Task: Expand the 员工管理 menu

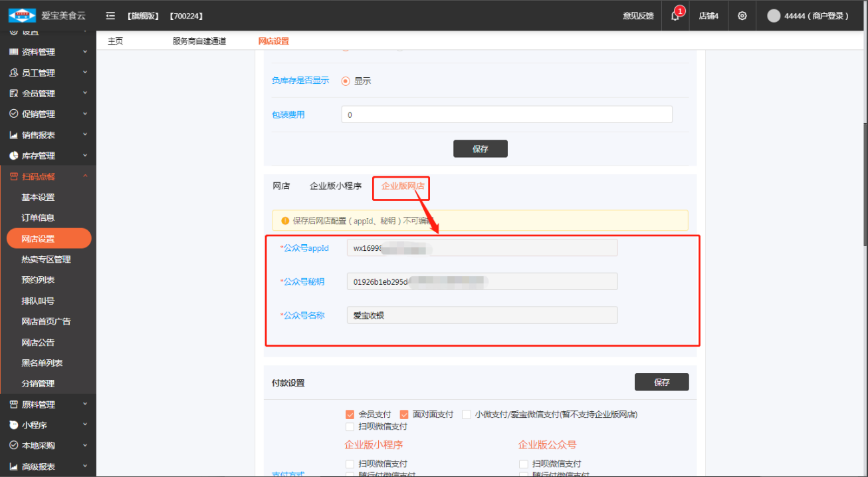Action: [48, 73]
